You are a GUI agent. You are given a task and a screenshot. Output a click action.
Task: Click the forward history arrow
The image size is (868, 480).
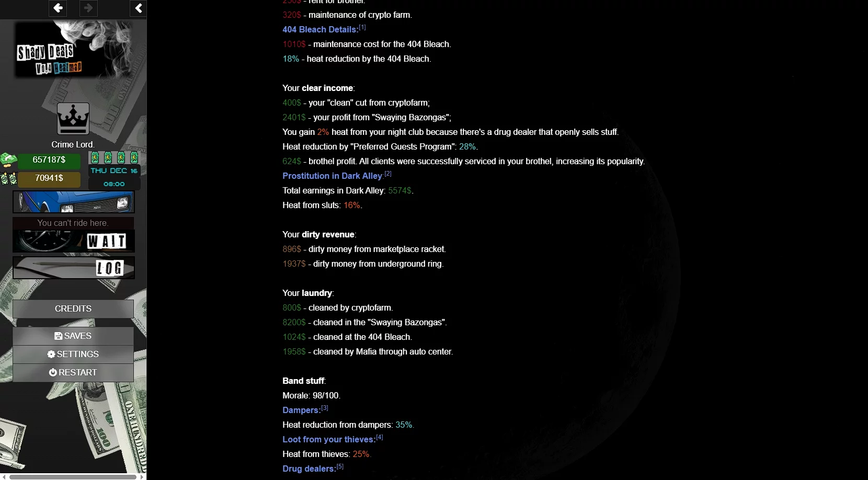click(88, 8)
